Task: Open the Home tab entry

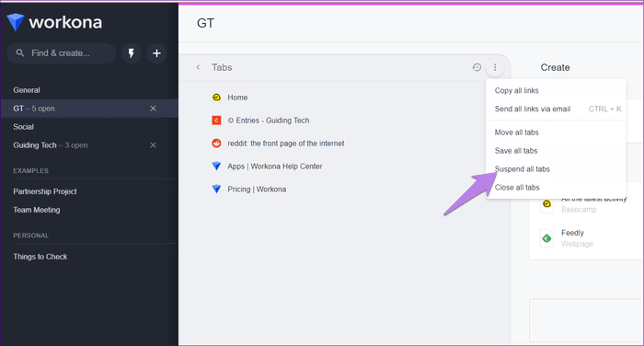Action: pos(237,98)
